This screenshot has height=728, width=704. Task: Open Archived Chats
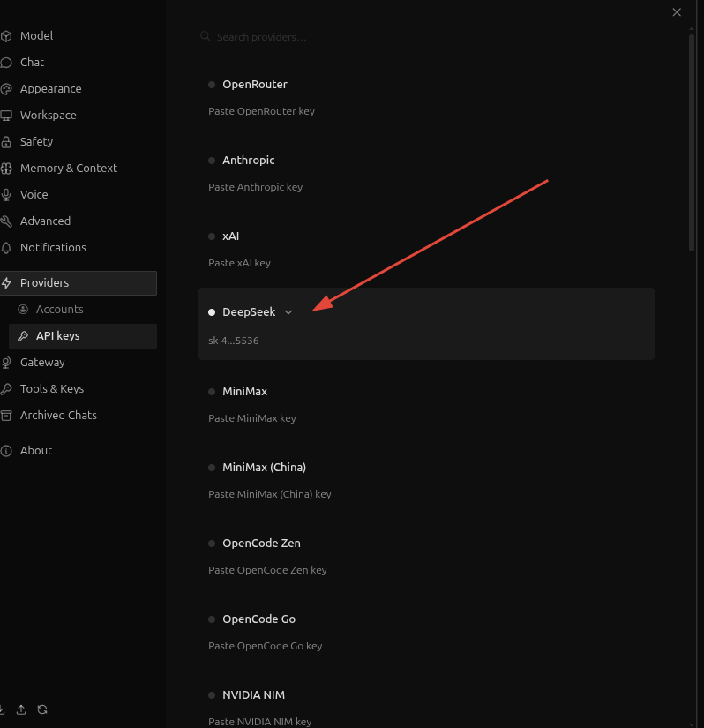click(58, 415)
